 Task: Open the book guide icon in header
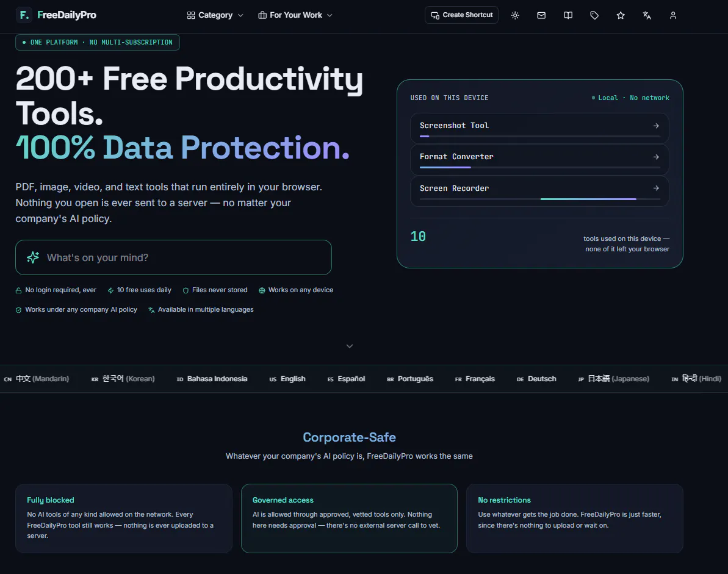click(568, 15)
